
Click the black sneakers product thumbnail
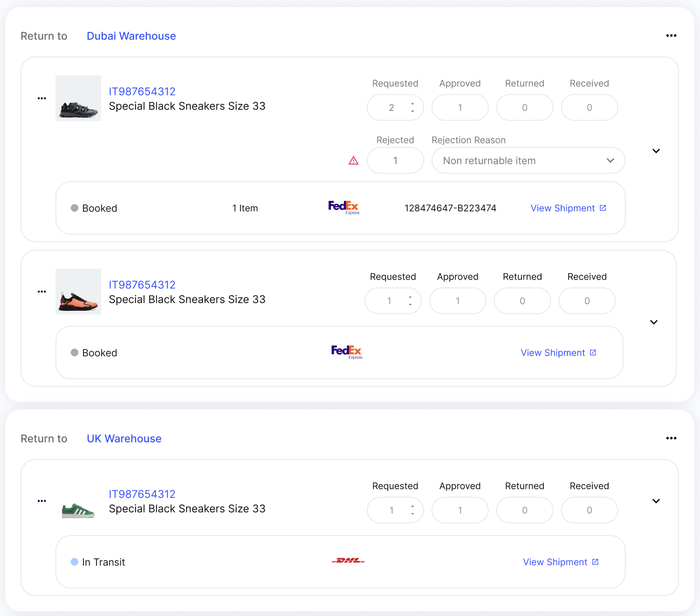point(78,98)
